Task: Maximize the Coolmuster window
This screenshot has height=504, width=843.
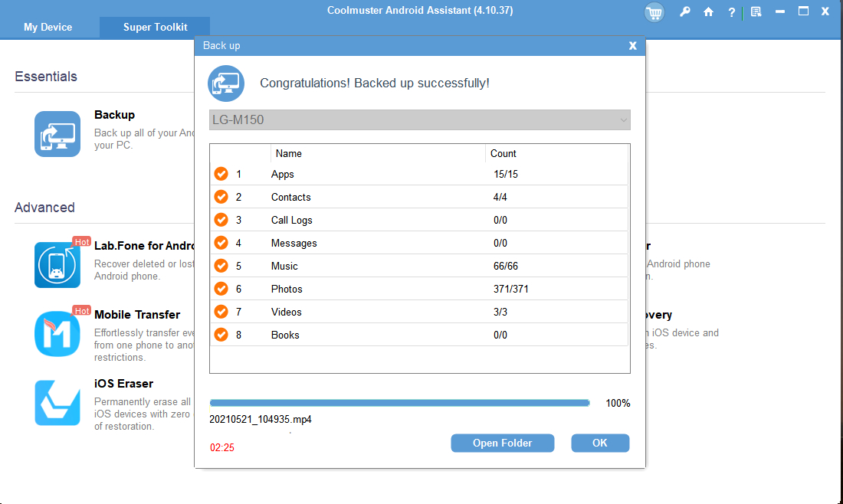Action: (803, 11)
